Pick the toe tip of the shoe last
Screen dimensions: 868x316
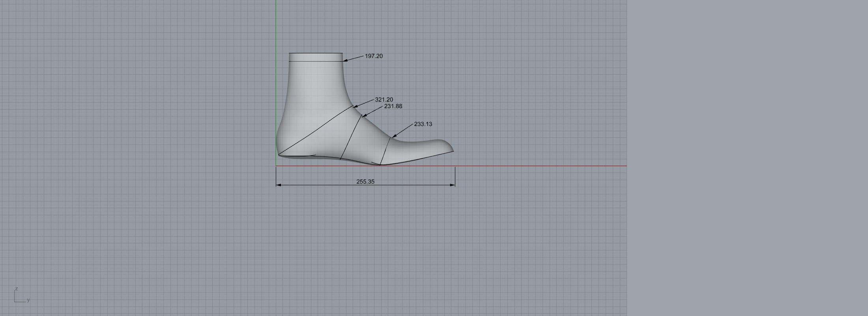point(452,149)
